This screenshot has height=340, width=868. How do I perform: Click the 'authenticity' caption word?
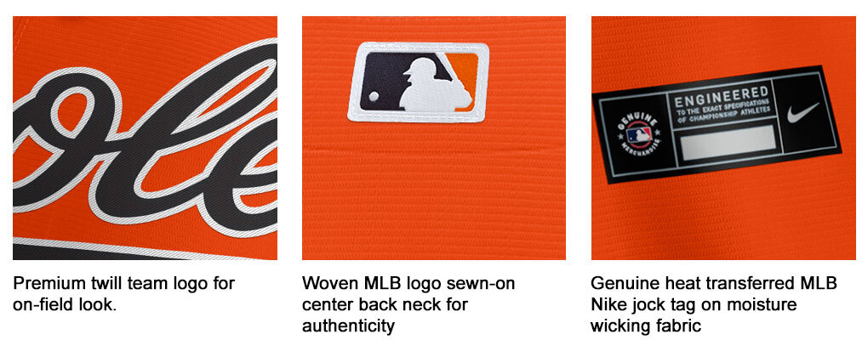point(349,326)
